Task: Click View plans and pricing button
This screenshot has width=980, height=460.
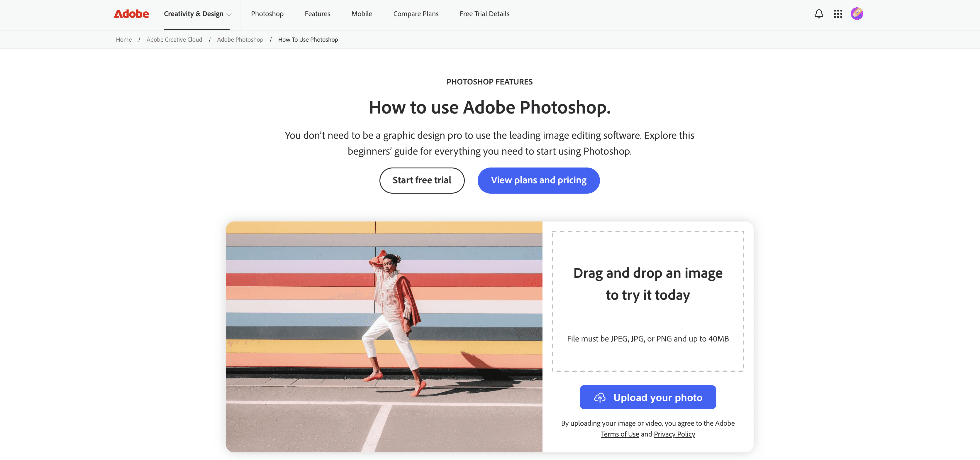Action: 538,180
